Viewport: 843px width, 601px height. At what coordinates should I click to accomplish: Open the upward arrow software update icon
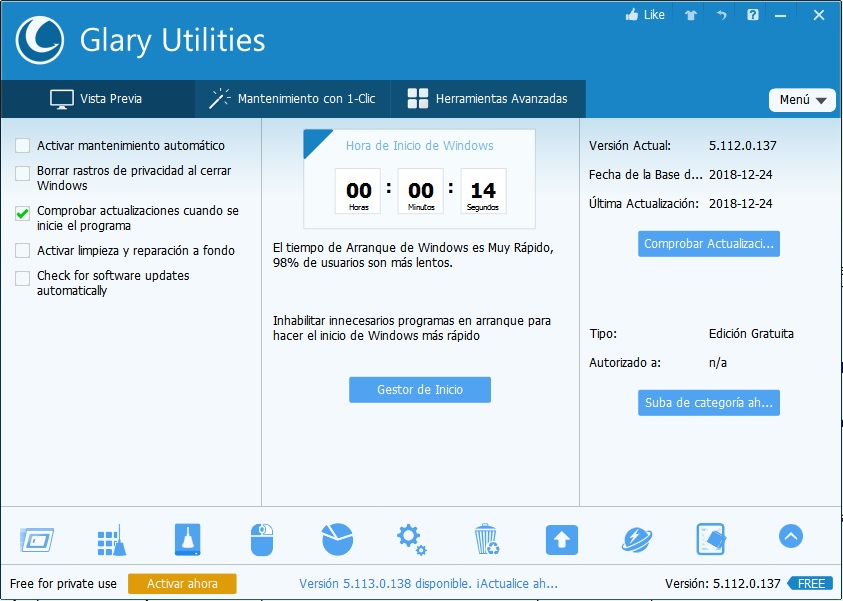(561, 540)
